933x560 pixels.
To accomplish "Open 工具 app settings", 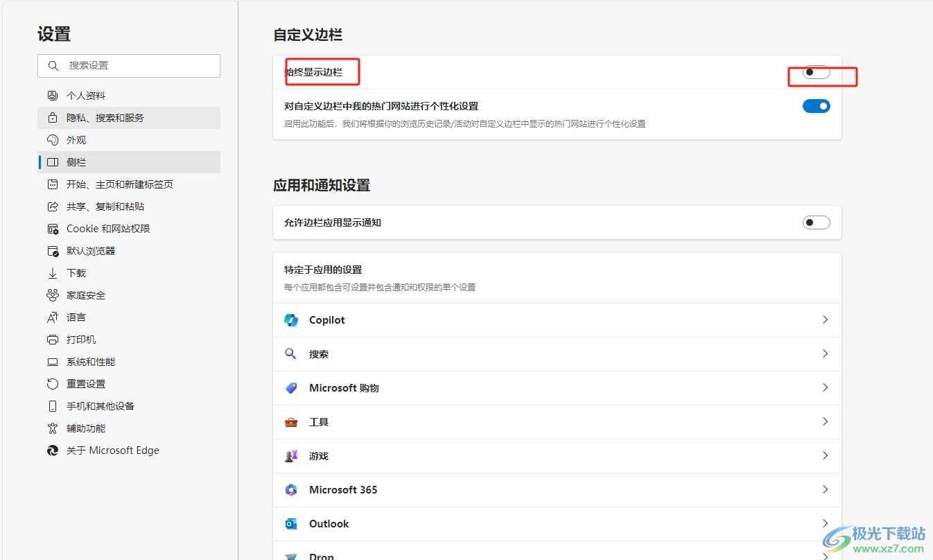I will [x=557, y=422].
